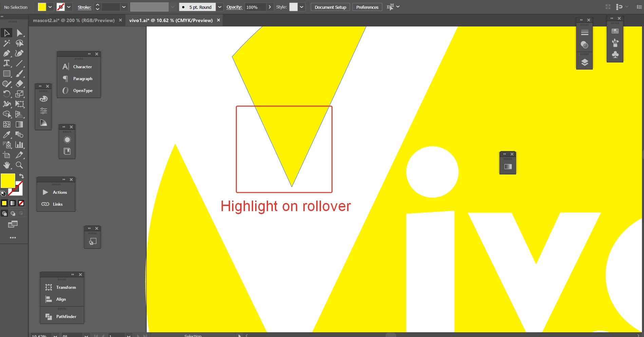The width and height of the screenshot is (644, 337).
Task: Open the fill color dropdown in control bar
Action: pos(50,7)
